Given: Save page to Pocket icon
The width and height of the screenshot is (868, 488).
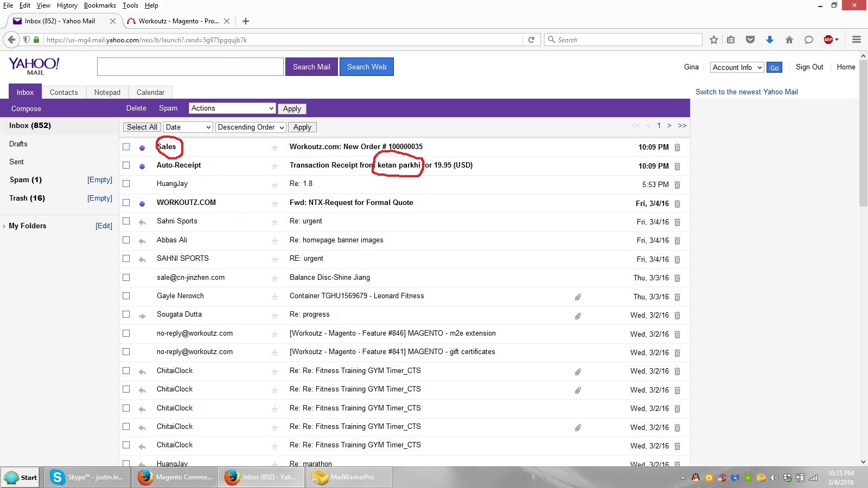Looking at the screenshot, I should (x=750, y=40).
